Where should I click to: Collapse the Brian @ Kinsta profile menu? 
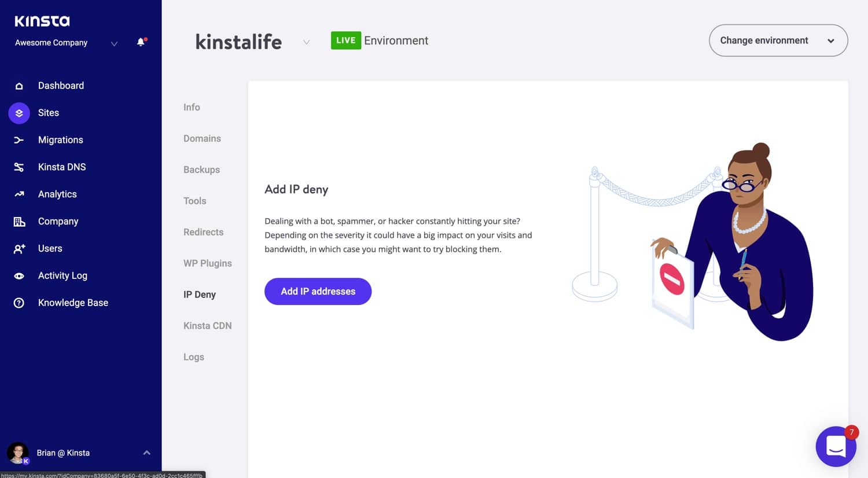(147, 453)
